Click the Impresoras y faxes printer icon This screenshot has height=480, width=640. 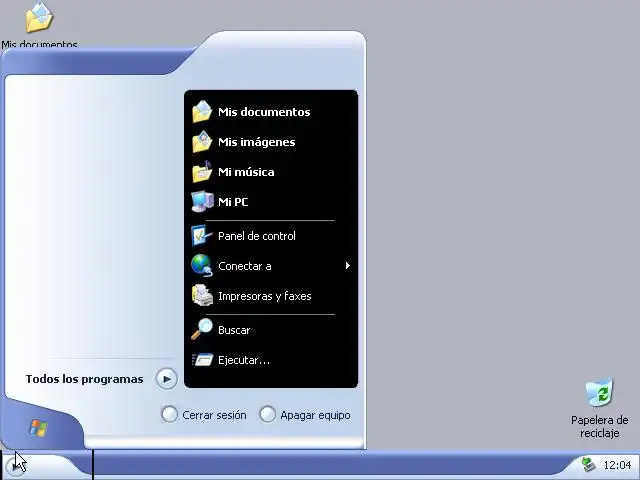[202, 296]
